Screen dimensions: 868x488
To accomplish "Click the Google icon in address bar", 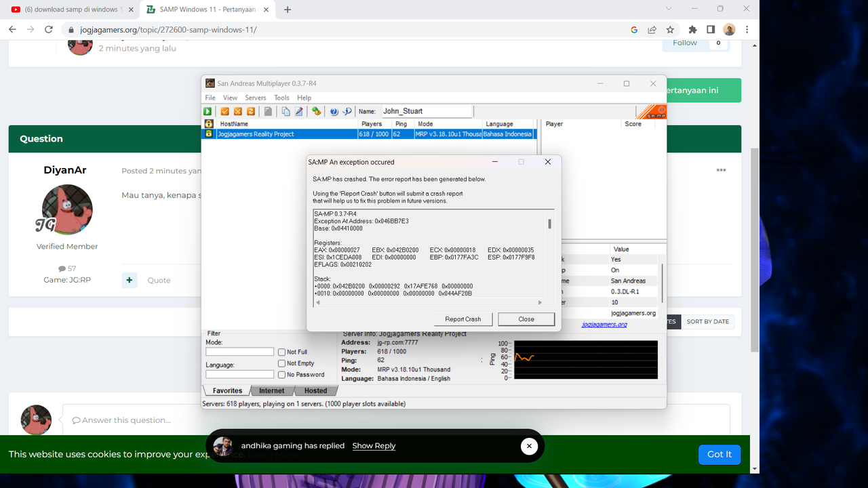I will [634, 30].
